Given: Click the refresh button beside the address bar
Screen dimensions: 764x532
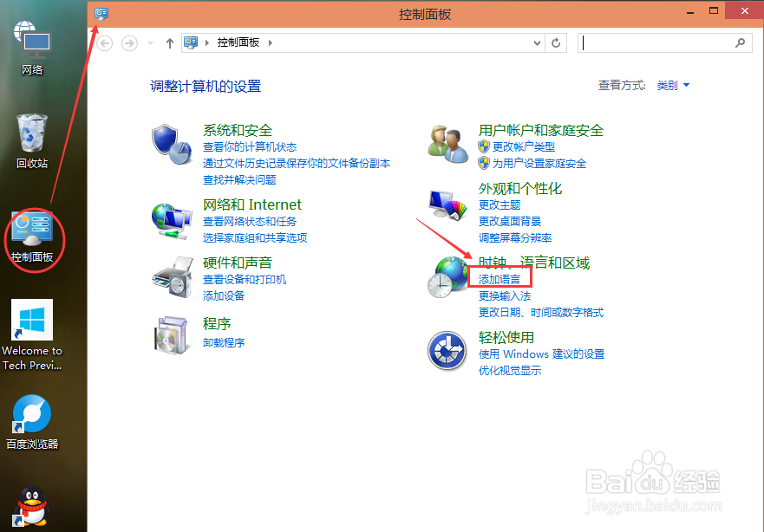Looking at the screenshot, I should coord(556,42).
